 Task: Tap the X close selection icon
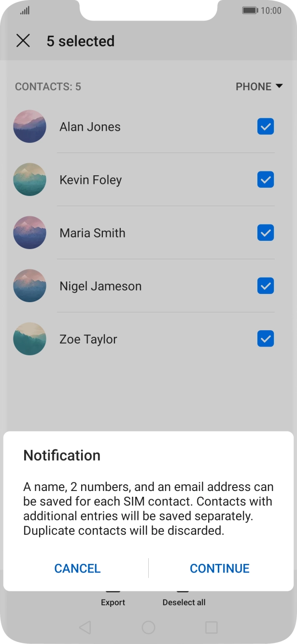pyautogui.click(x=23, y=41)
